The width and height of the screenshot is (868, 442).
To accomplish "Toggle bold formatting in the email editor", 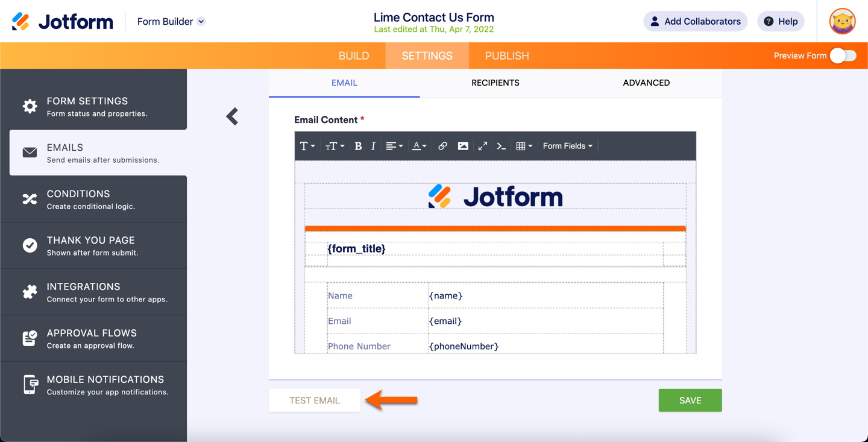I will pos(358,146).
